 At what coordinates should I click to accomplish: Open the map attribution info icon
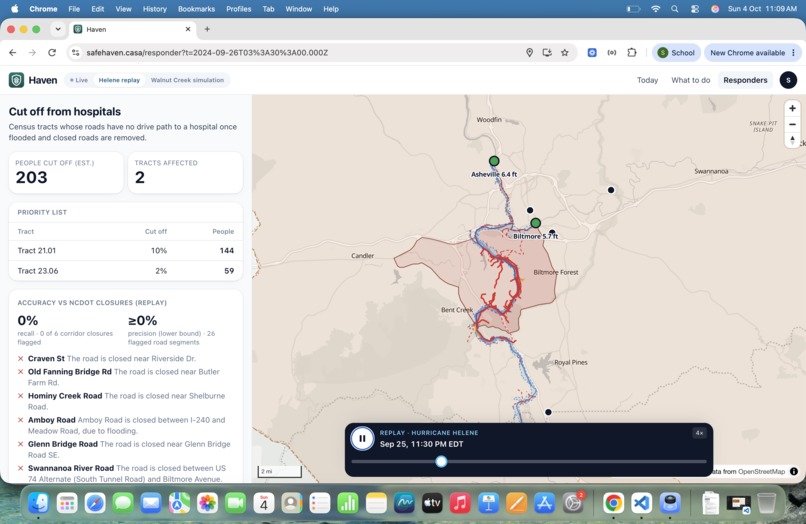(794, 471)
